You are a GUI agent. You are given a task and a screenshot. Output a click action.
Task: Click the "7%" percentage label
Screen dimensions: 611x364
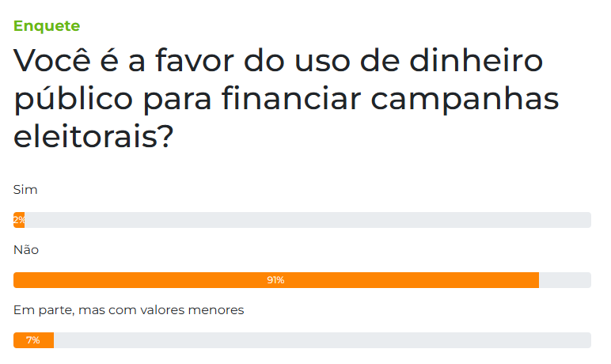click(32, 340)
